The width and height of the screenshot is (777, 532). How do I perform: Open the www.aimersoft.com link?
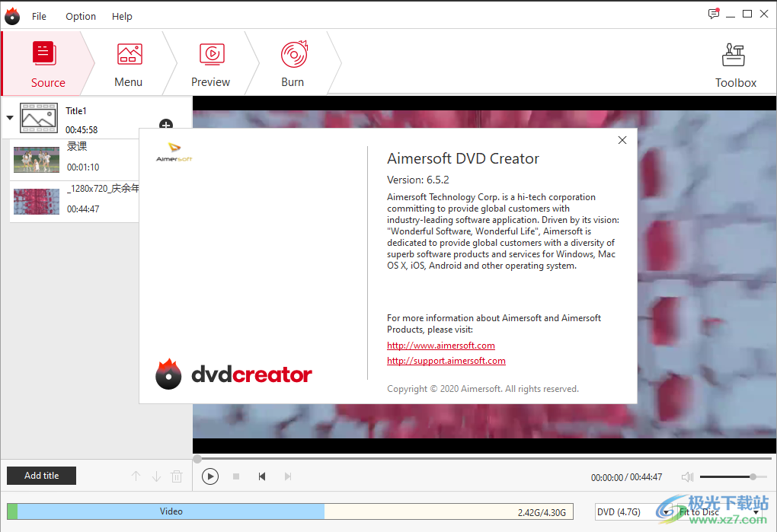point(441,346)
